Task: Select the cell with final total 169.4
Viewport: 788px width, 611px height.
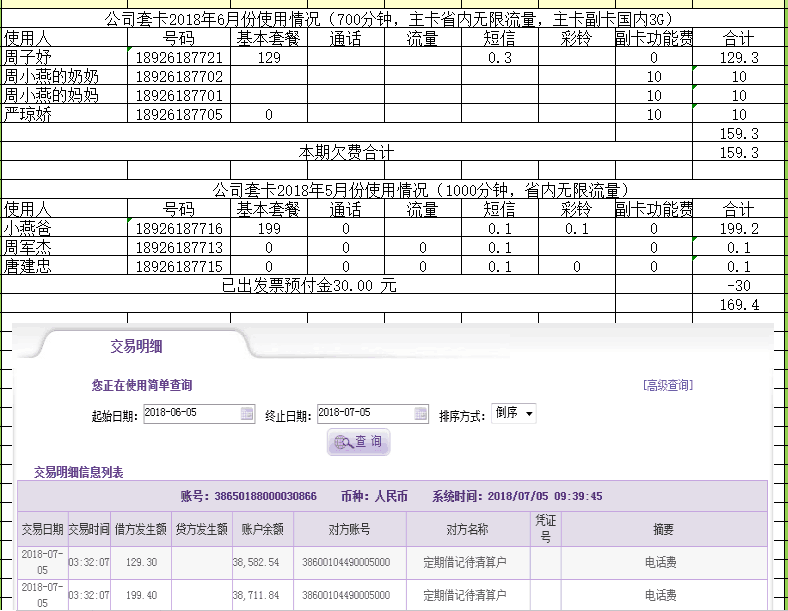Action: click(739, 305)
